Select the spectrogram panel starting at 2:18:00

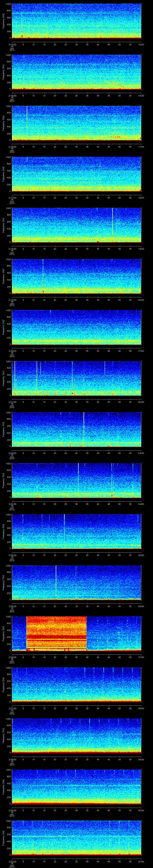77,225
